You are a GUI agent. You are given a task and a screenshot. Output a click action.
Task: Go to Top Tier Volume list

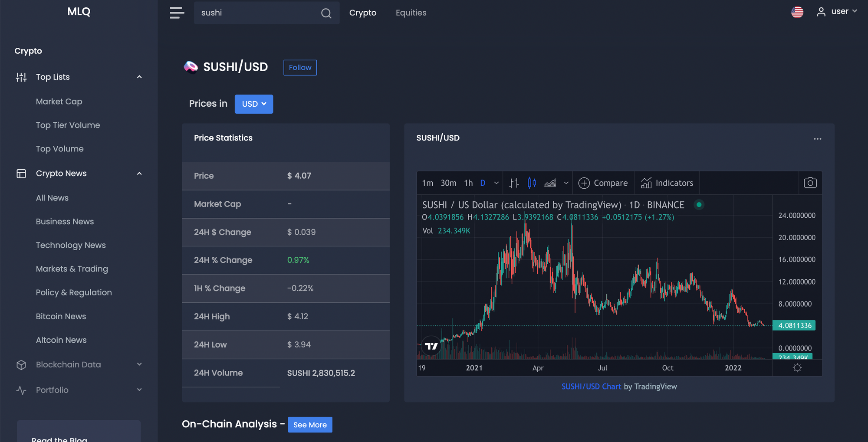point(68,125)
